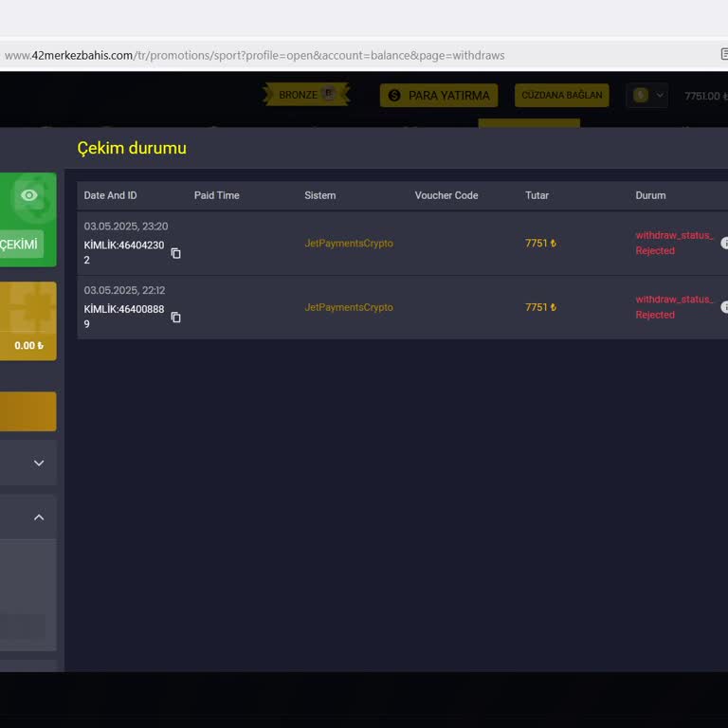Open info for the 22:12 rejected withdrawal
The height and width of the screenshot is (728, 728).
(x=724, y=307)
